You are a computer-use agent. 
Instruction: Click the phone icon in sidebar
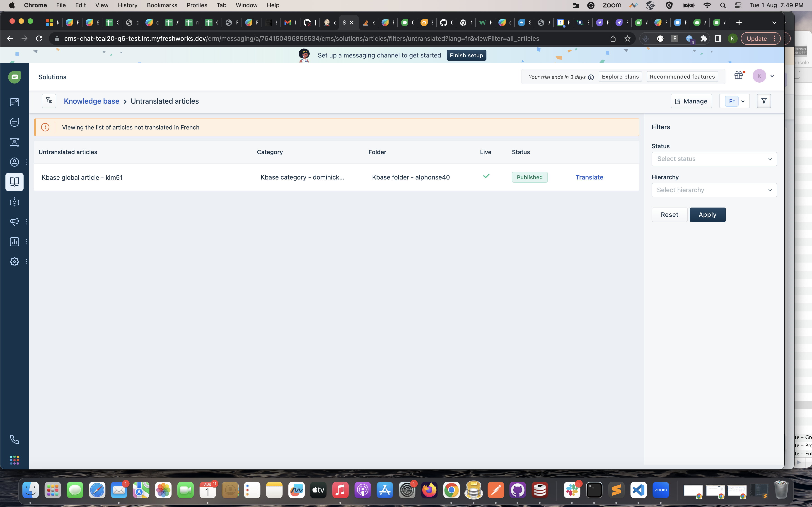(x=14, y=439)
